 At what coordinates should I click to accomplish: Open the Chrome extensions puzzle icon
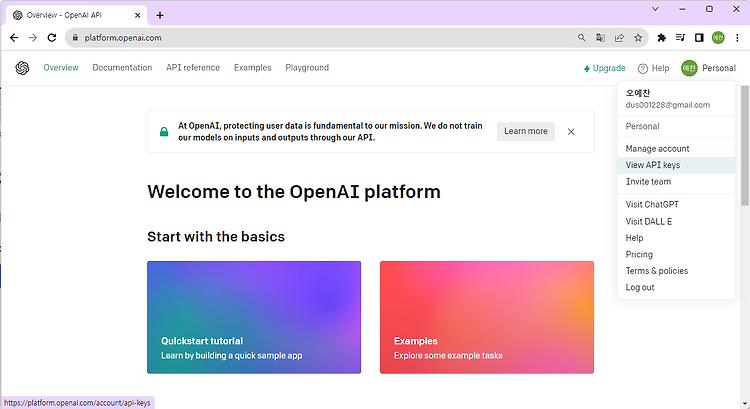coord(662,38)
